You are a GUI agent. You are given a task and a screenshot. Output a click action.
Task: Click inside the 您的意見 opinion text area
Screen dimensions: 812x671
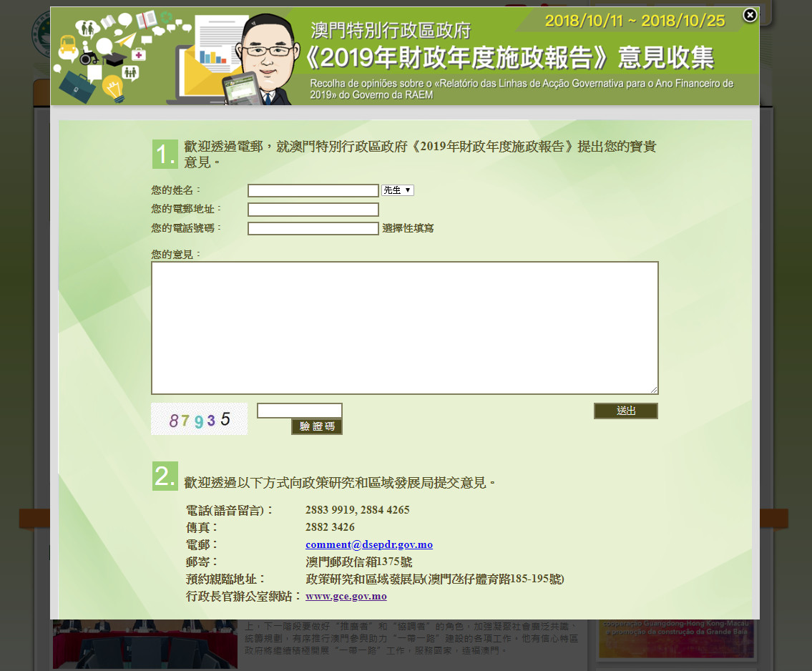[404, 328]
